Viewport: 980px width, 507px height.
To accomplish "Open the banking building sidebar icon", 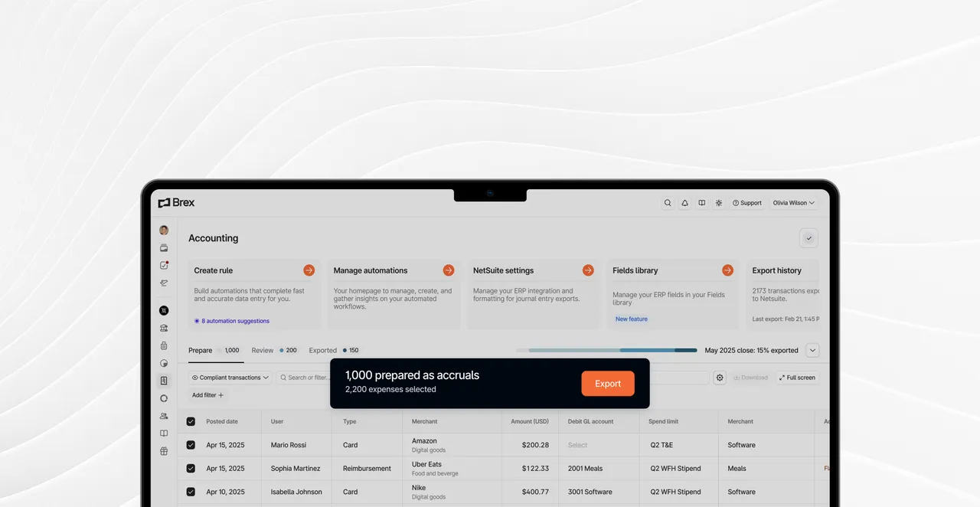I will (x=164, y=328).
